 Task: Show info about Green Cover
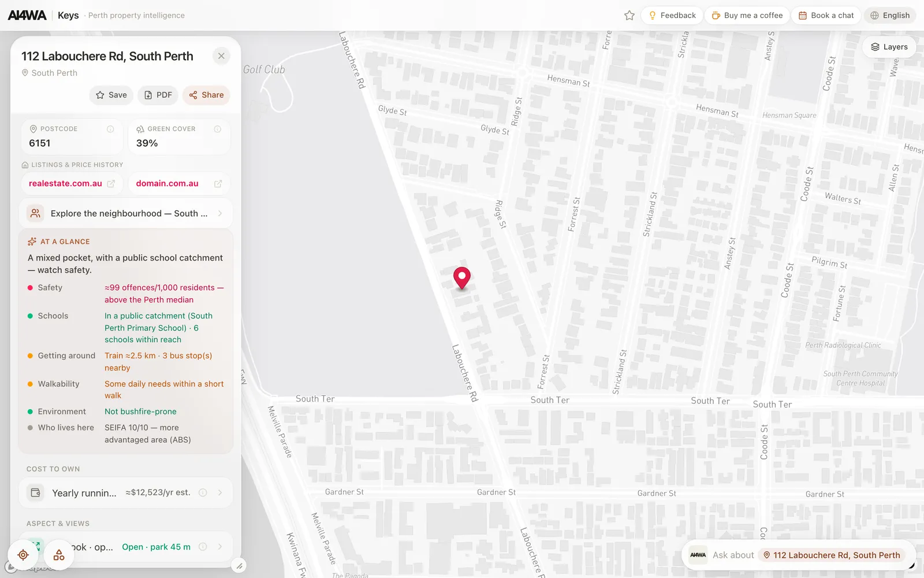(x=218, y=129)
